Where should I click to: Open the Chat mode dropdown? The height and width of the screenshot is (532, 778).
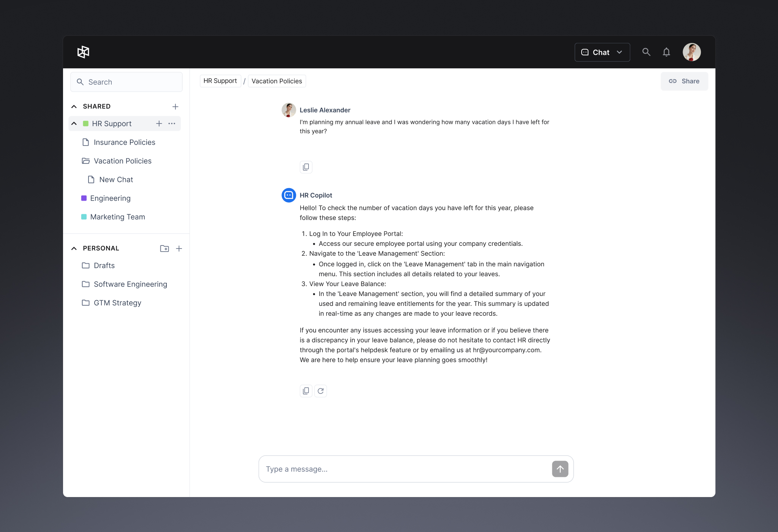coord(602,52)
